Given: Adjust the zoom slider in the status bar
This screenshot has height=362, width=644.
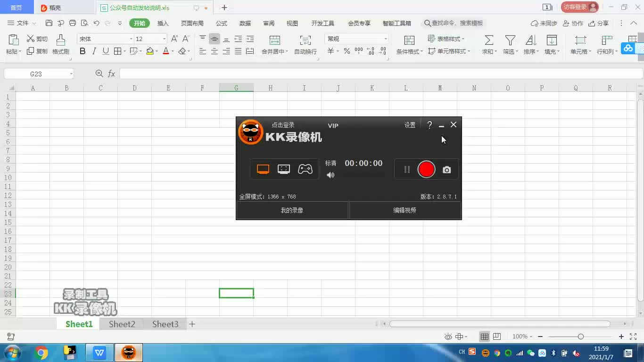Looking at the screenshot, I should pos(581,337).
